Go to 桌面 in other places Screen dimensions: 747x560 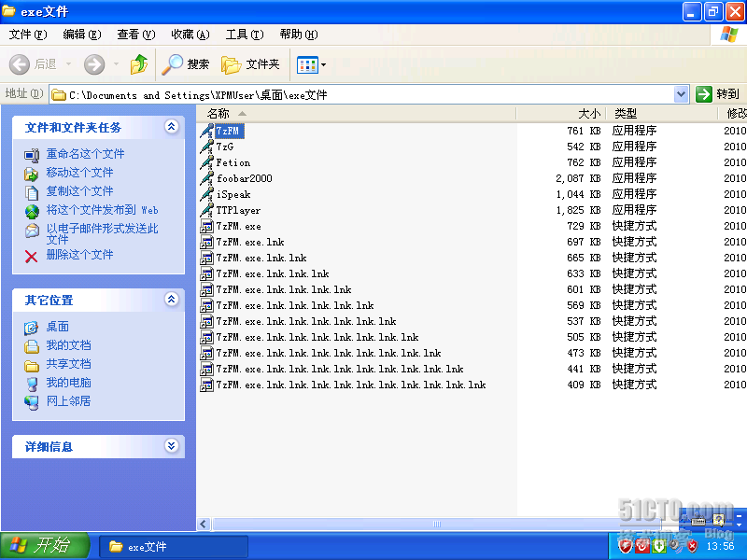pyautogui.click(x=58, y=327)
